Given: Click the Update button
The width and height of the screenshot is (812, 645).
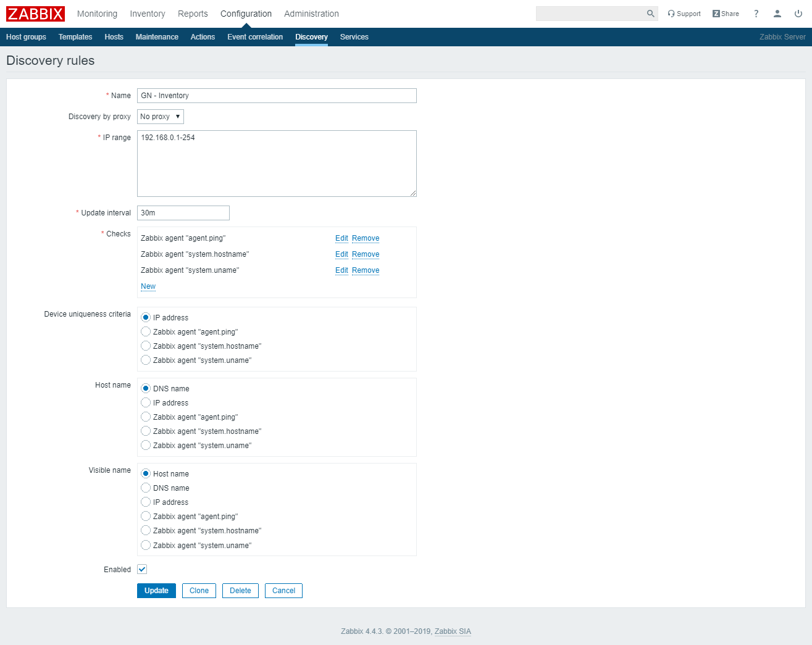Looking at the screenshot, I should pos(156,591).
